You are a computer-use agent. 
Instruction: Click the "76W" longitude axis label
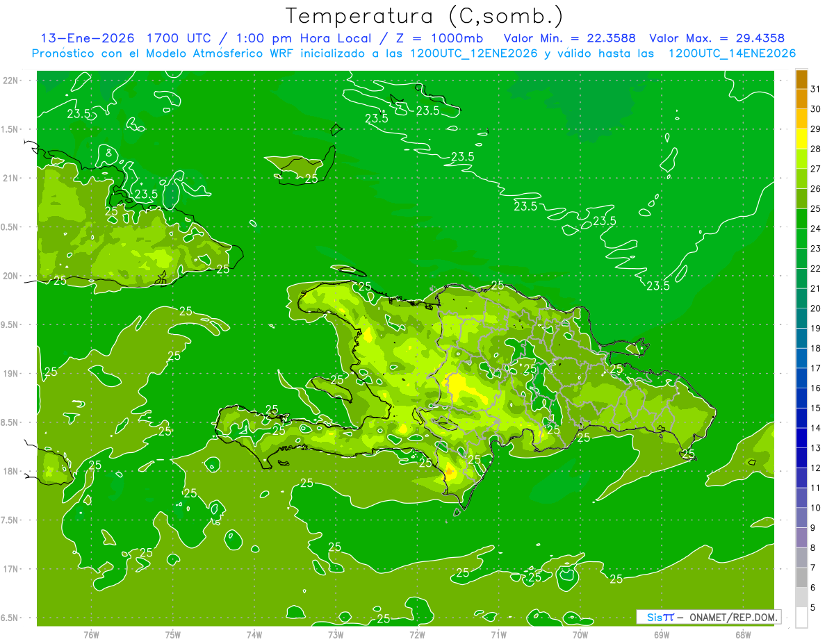pyautogui.click(x=91, y=634)
